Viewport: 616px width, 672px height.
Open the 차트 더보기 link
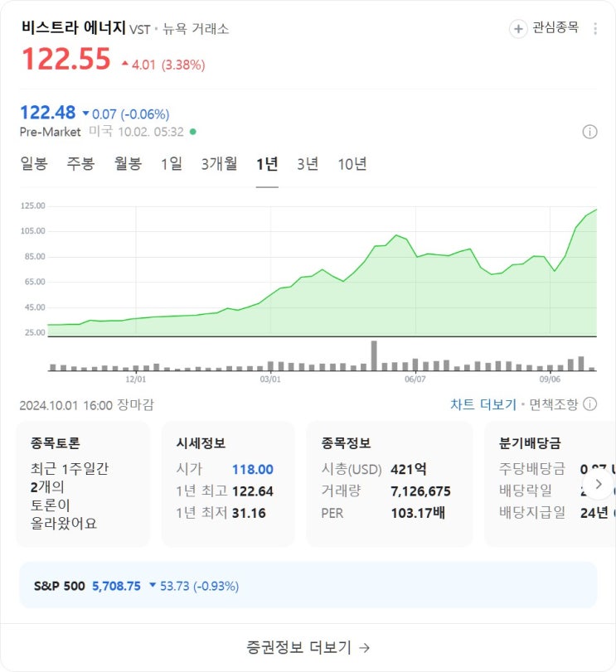click(483, 404)
